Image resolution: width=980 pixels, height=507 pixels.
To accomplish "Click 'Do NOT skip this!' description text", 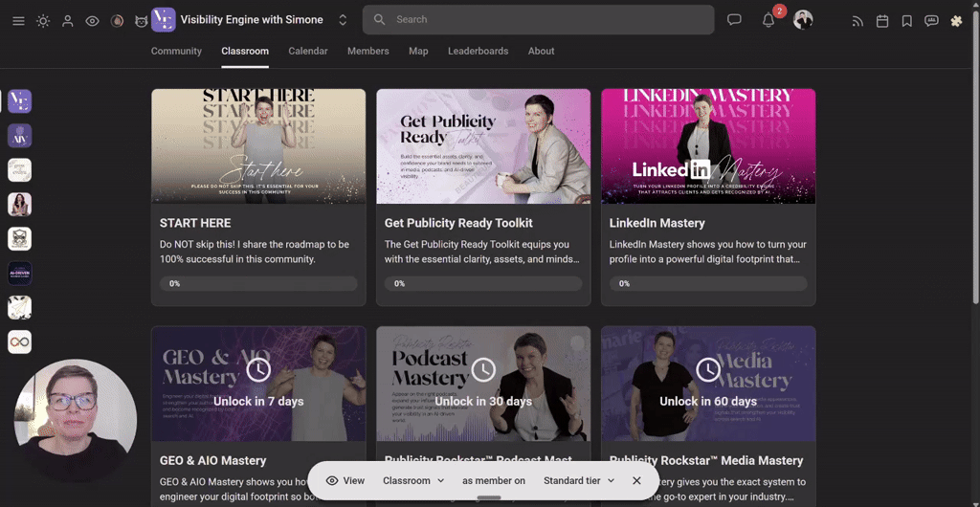I will click(x=255, y=252).
